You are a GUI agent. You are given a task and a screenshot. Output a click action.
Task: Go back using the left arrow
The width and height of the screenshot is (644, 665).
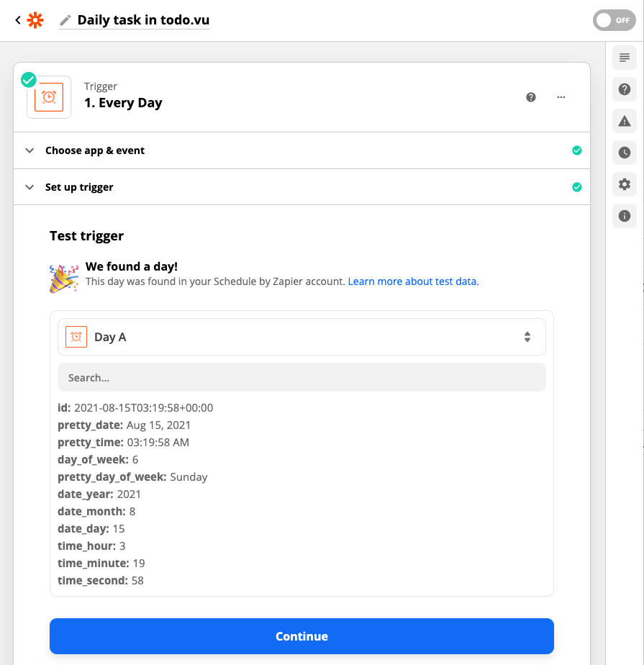[18, 20]
